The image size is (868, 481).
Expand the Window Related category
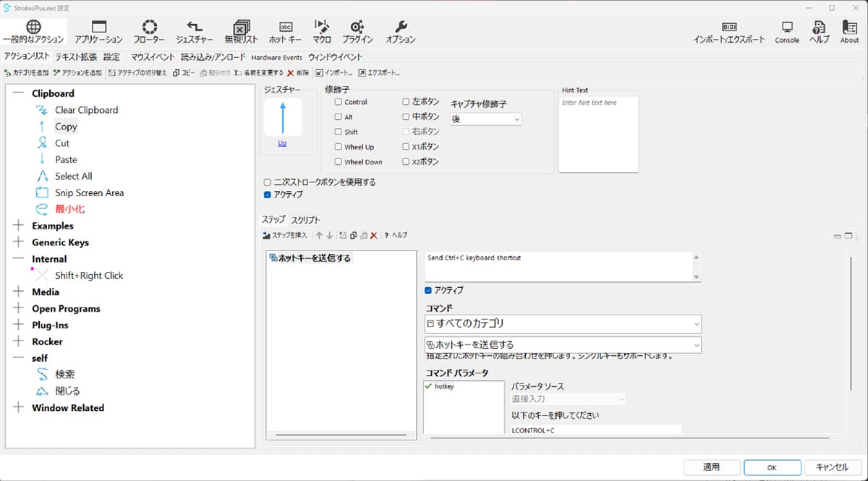pos(18,408)
